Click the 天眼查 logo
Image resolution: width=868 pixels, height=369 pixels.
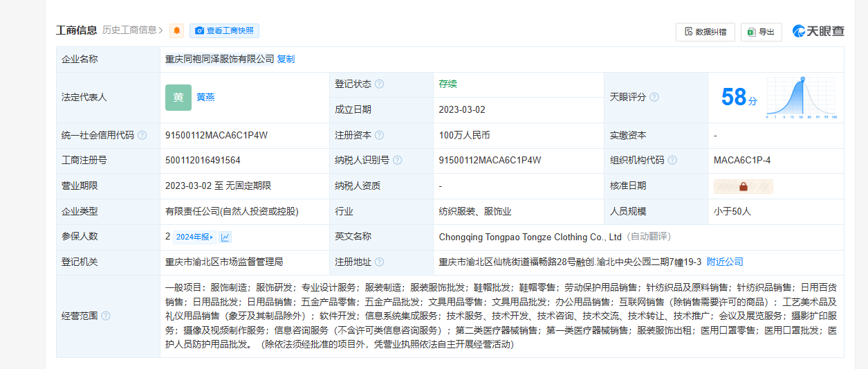tap(818, 31)
